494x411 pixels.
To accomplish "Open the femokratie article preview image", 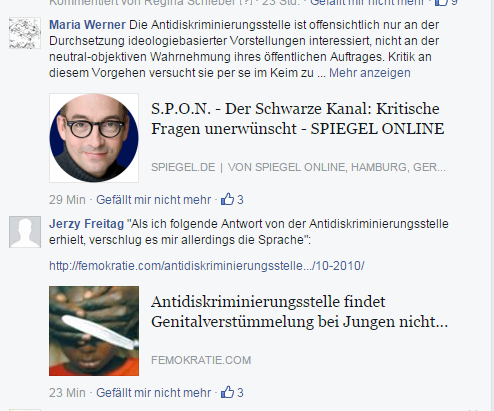I will pos(94,331).
